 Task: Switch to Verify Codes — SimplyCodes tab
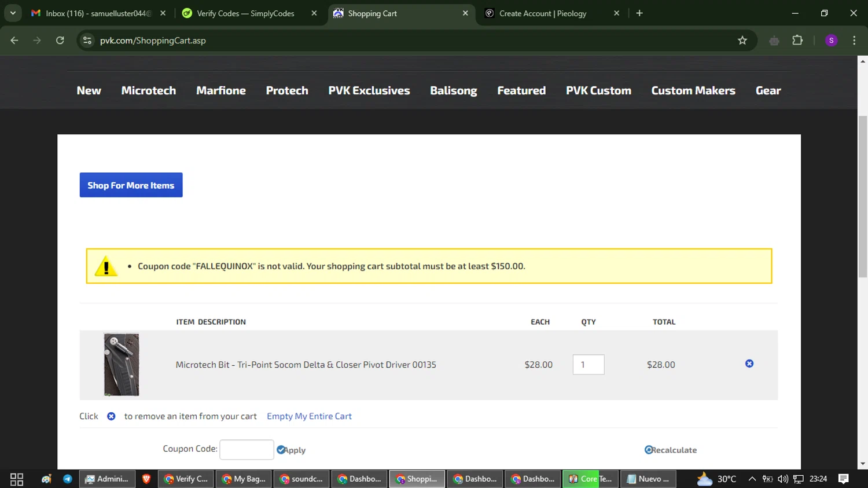245,13
